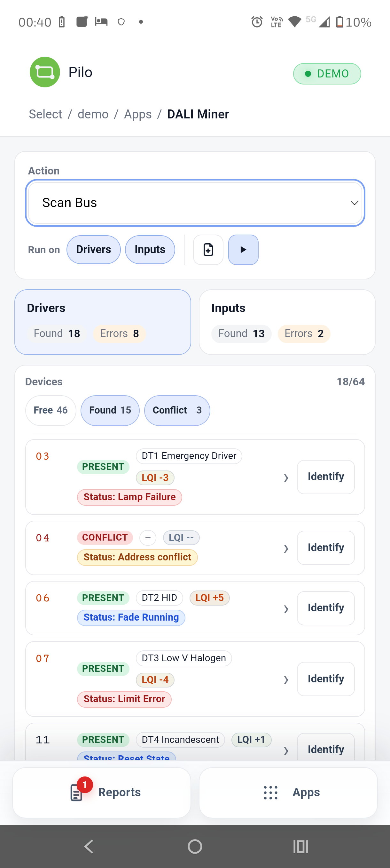Tap the green Pilo logo icon
Image resolution: width=390 pixels, height=868 pixels.
click(x=45, y=72)
